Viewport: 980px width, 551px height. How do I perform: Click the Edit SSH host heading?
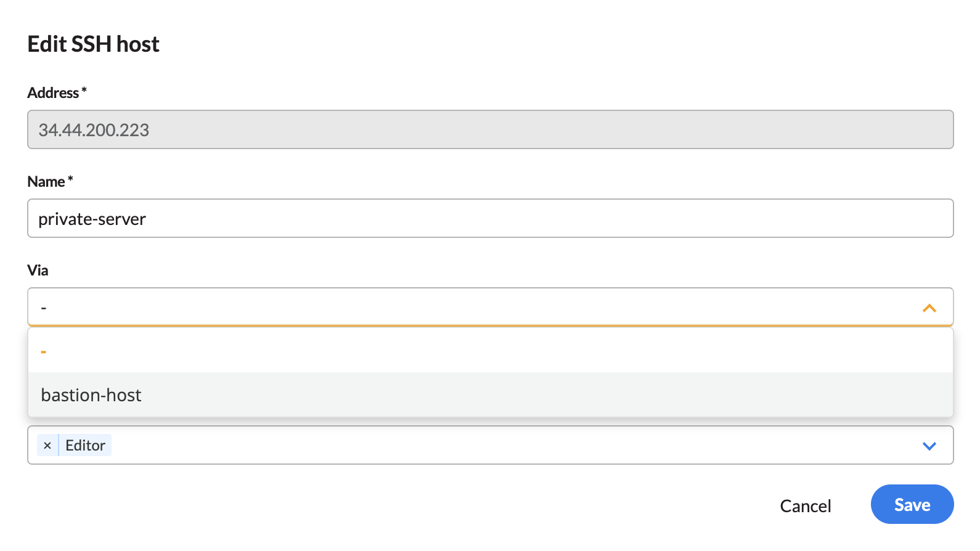coord(94,44)
